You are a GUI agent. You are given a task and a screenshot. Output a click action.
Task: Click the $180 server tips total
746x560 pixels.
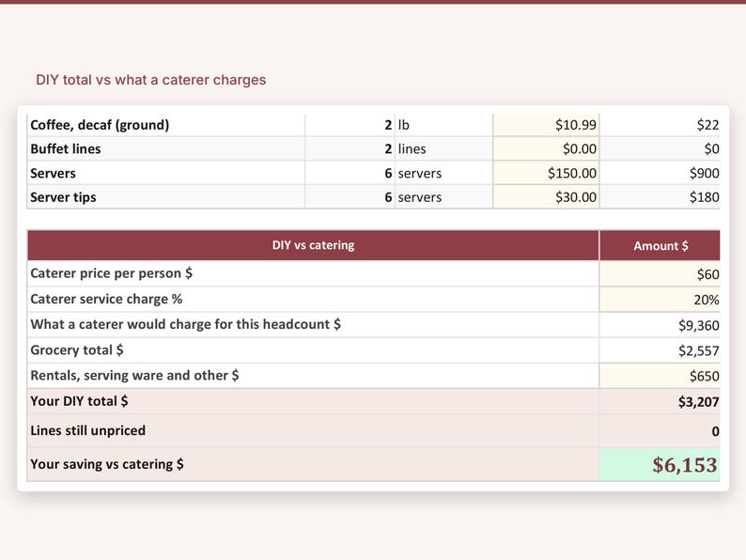[x=660, y=196]
